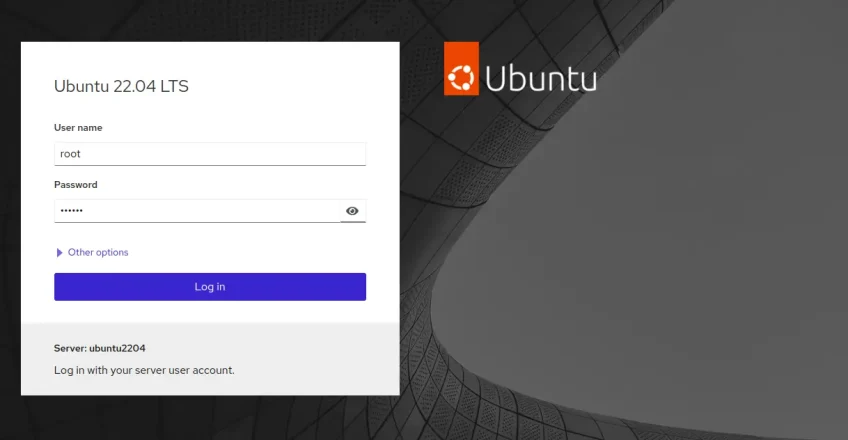Reveal the password with the eye icon

[x=352, y=211]
